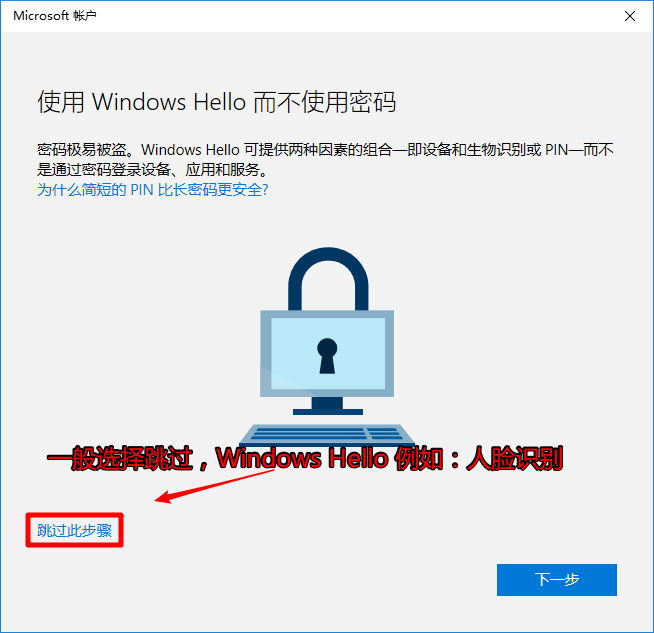654x633 pixels.
Task: Close the Microsoft 帐户 dialog window
Action: (x=630, y=16)
